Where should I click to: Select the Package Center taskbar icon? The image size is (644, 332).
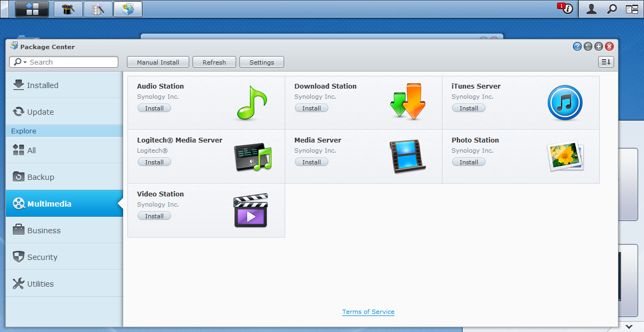(128, 9)
